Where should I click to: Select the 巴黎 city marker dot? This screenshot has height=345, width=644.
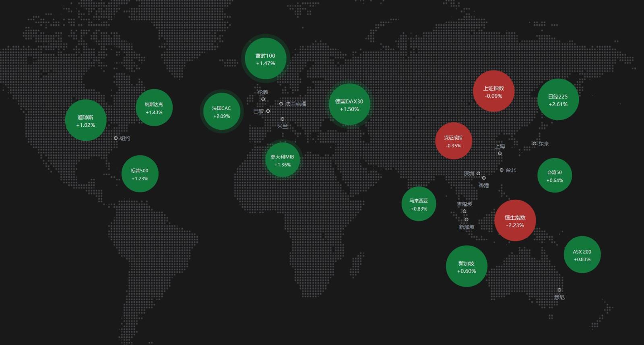pyautogui.click(x=268, y=111)
